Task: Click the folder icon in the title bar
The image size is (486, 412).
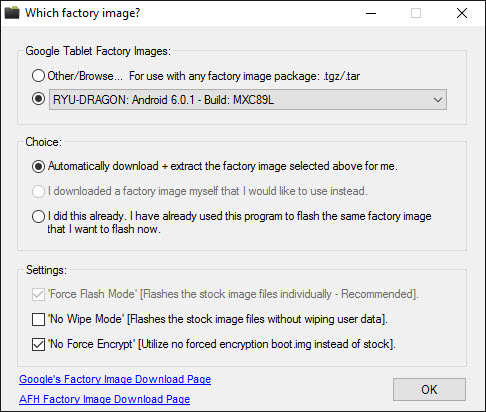Action: (12, 13)
